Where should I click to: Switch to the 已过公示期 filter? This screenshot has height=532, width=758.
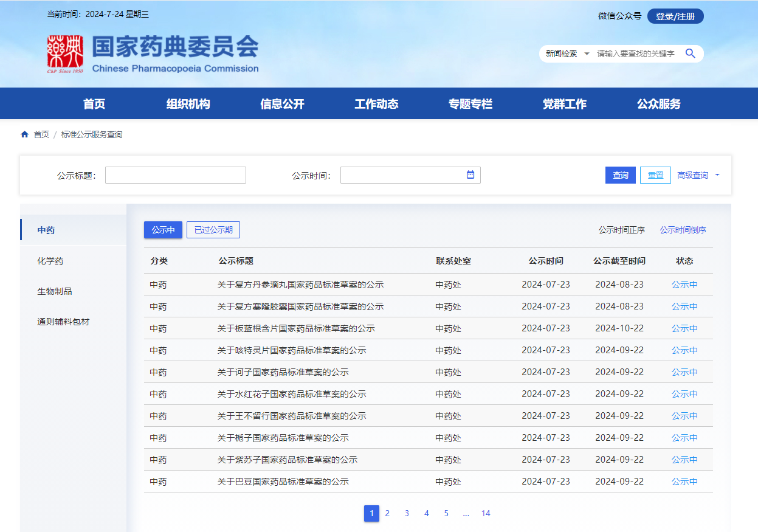pos(213,229)
